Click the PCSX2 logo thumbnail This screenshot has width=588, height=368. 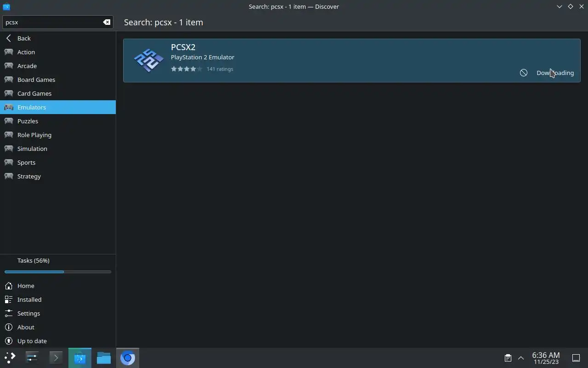(x=148, y=60)
